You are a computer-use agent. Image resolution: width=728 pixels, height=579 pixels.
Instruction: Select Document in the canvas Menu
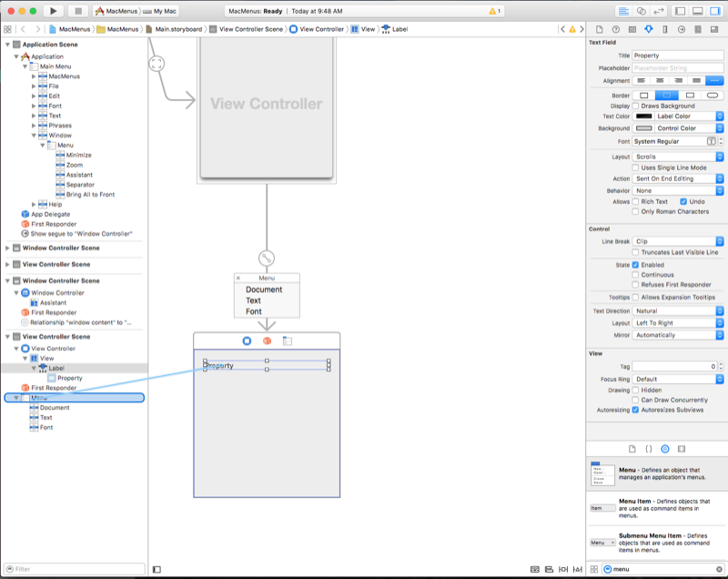click(x=266, y=289)
